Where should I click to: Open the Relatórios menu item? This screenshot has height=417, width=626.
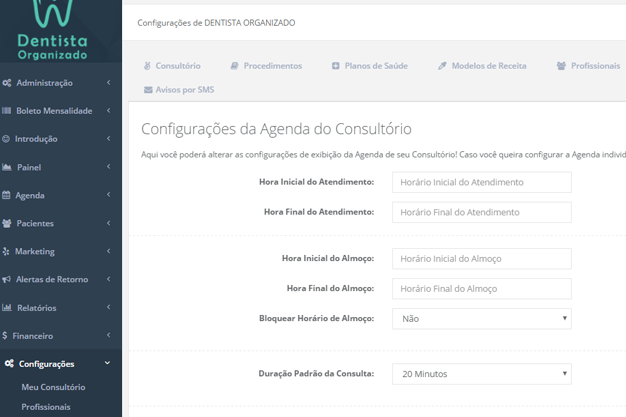(61, 308)
